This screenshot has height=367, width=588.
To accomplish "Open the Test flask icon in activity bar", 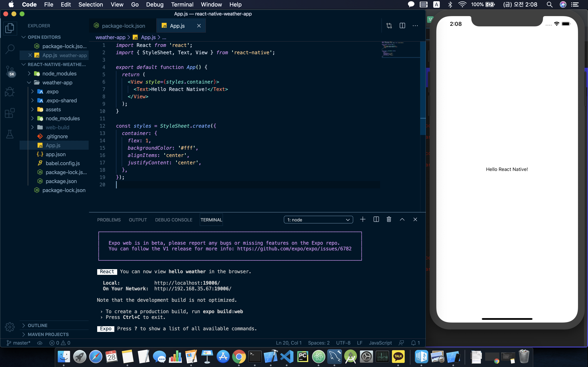I will point(10,134).
